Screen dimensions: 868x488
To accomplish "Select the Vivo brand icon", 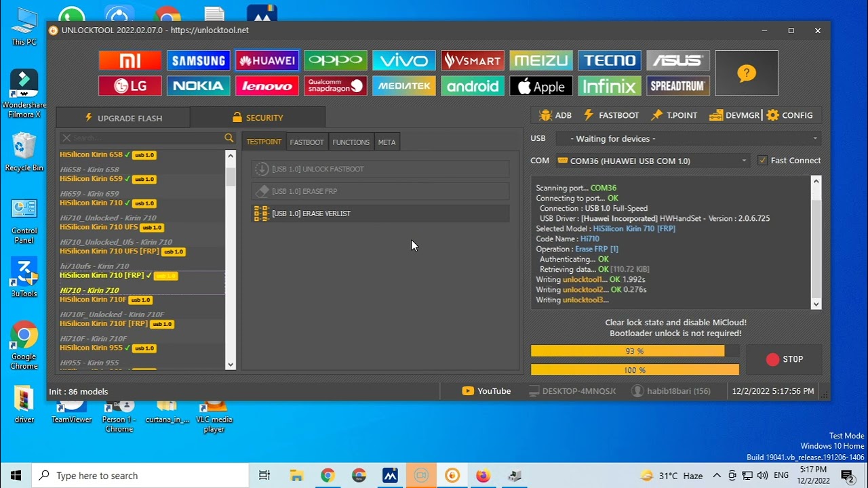I will click(404, 61).
